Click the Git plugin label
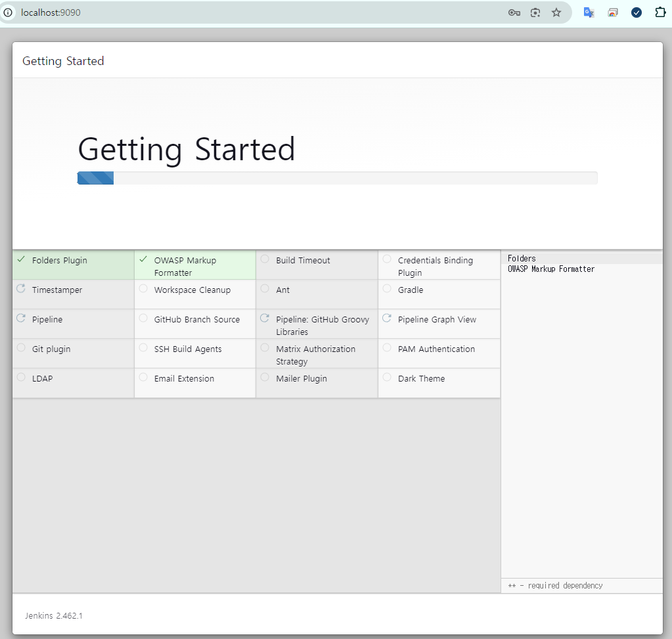This screenshot has height=639, width=672. [51, 349]
